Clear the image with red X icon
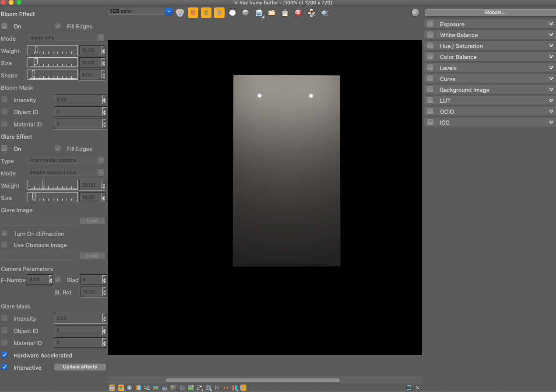This screenshot has width=556, height=392. coord(298,13)
